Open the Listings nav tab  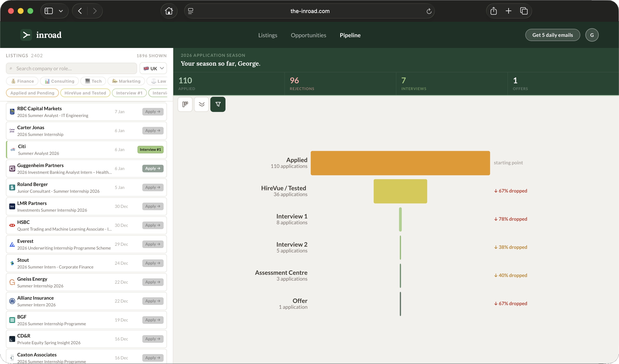tap(267, 35)
